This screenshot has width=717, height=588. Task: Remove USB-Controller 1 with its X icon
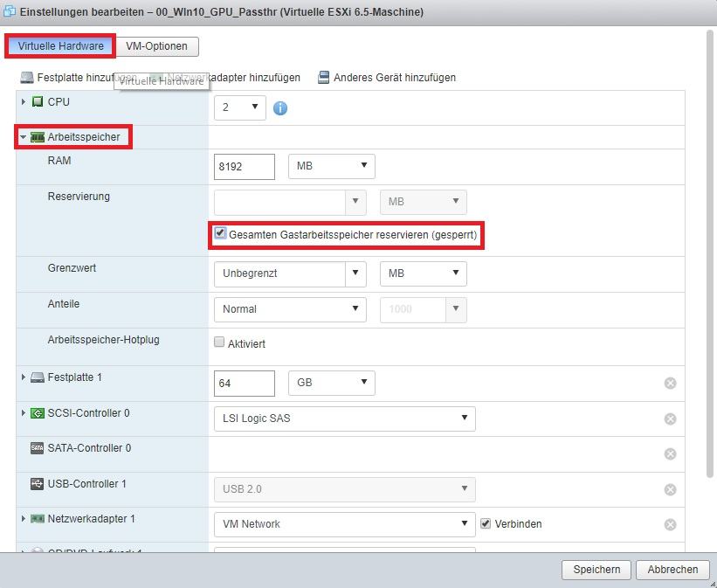[x=671, y=489]
